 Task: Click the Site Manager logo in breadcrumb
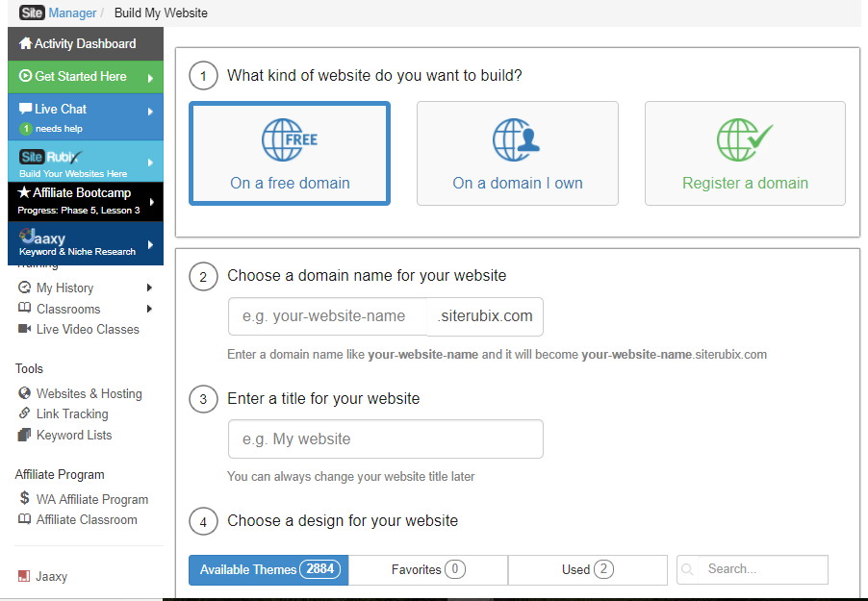point(32,13)
